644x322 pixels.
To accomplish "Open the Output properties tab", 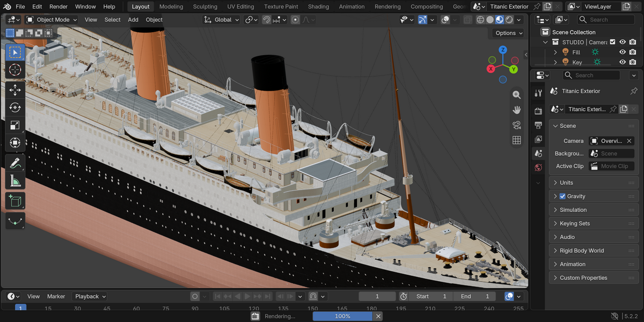I will click(x=538, y=125).
